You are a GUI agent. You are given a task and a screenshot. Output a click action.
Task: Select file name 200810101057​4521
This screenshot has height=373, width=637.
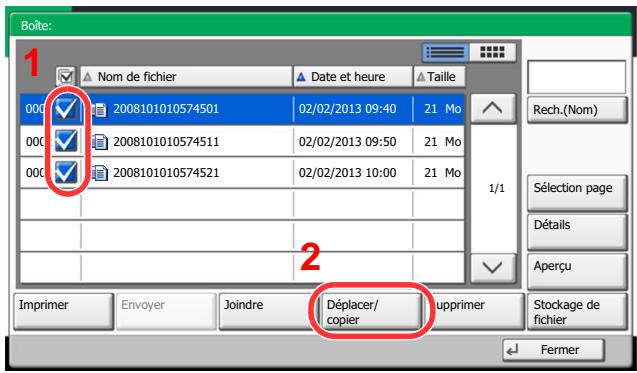coord(166,173)
